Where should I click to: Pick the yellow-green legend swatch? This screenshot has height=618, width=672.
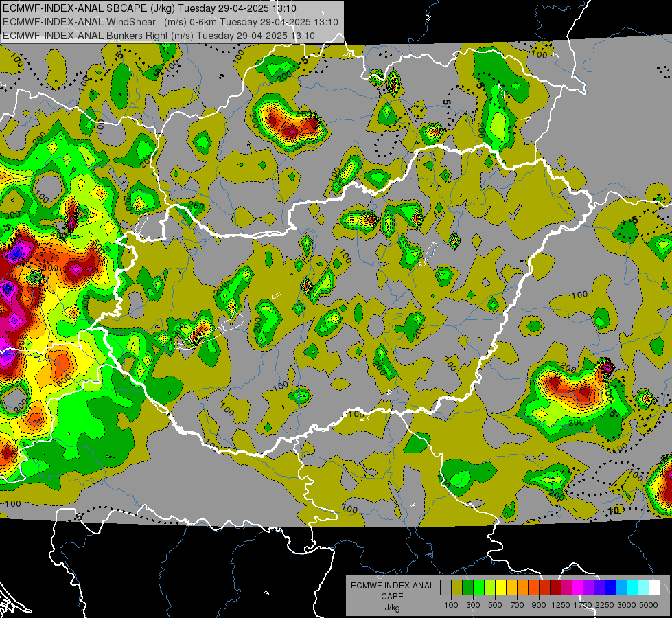(x=490, y=588)
